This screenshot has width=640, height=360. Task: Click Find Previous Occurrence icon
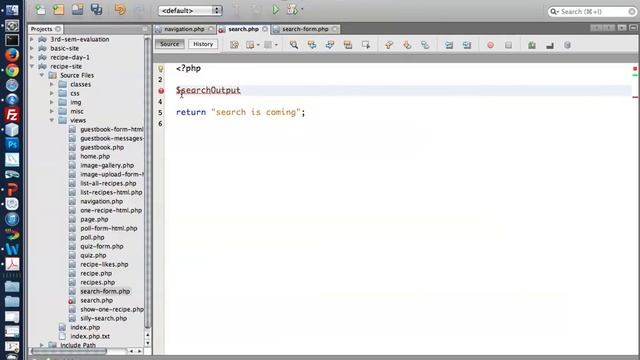pos(312,45)
